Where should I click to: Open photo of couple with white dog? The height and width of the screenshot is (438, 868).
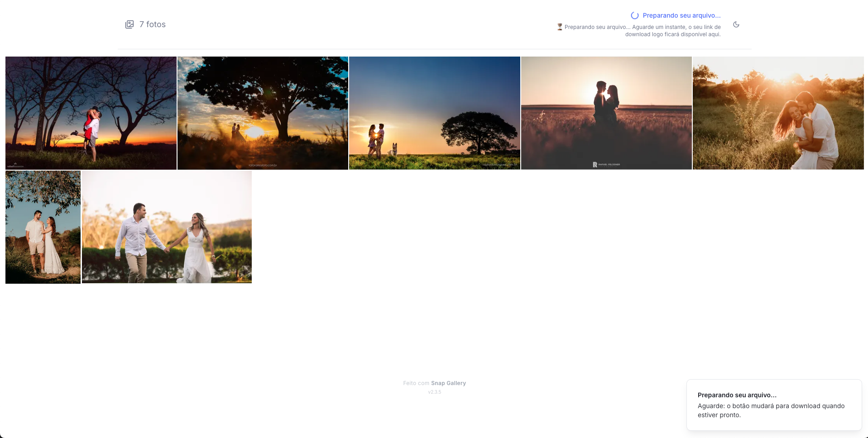pos(435,113)
